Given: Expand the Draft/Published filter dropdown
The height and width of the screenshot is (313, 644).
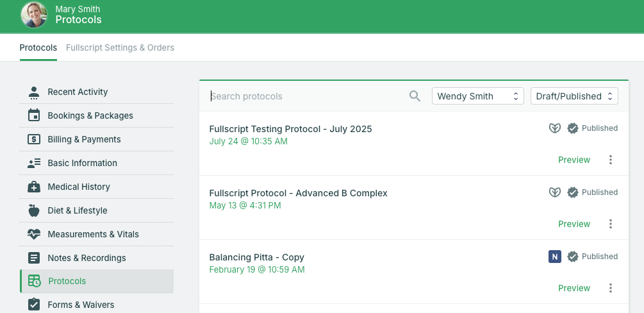Looking at the screenshot, I should tap(574, 96).
